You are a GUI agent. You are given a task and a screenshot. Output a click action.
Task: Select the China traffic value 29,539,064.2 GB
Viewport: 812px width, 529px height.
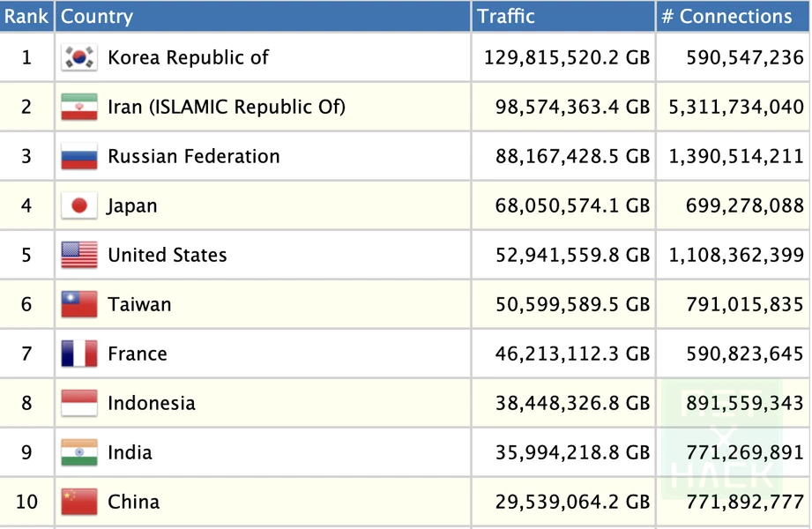[x=572, y=502]
